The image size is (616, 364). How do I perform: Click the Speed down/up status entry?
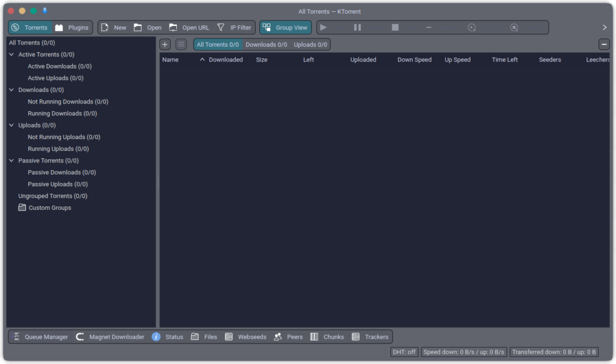tap(464, 352)
